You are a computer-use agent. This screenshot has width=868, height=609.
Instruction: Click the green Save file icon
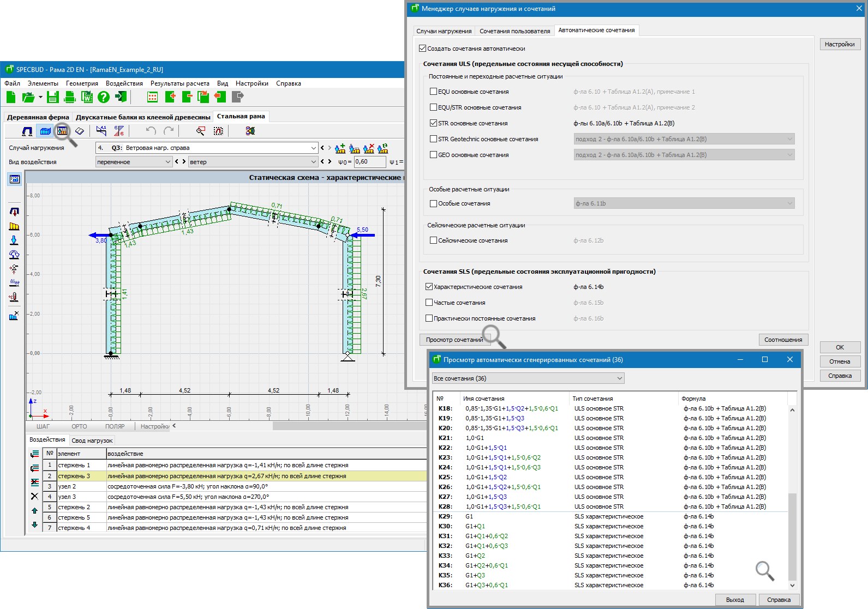pyautogui.click(x=52, y=97)
